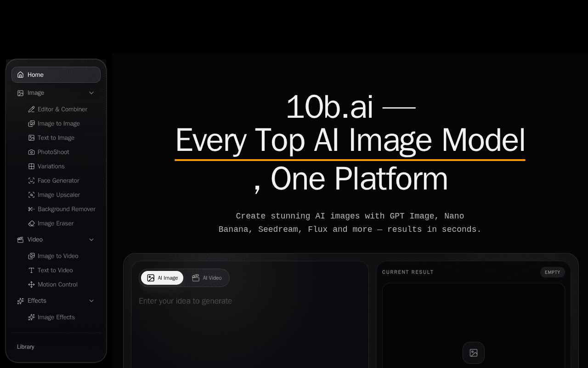
Task: Go to Background Remover
Action: point(67,209)
